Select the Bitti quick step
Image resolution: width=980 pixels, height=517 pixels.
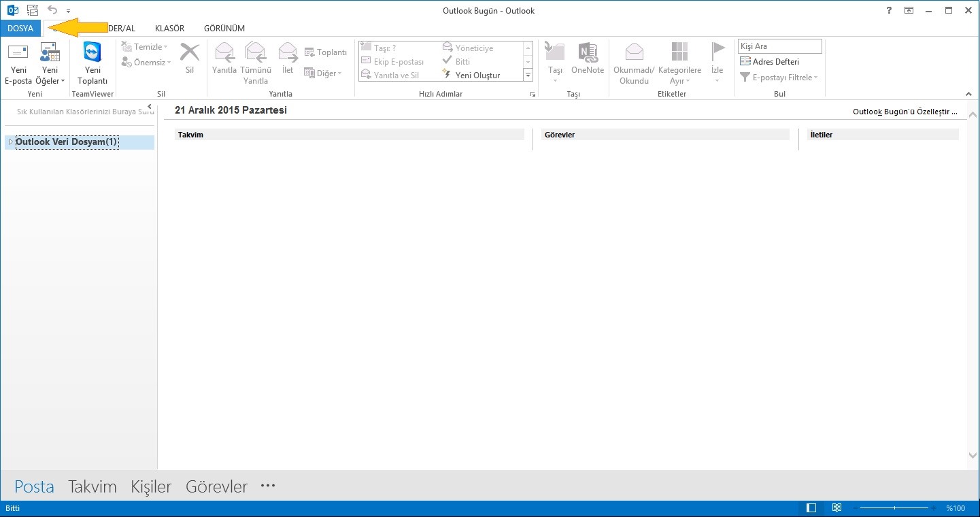pyautogui.click(x=456, y=62)
